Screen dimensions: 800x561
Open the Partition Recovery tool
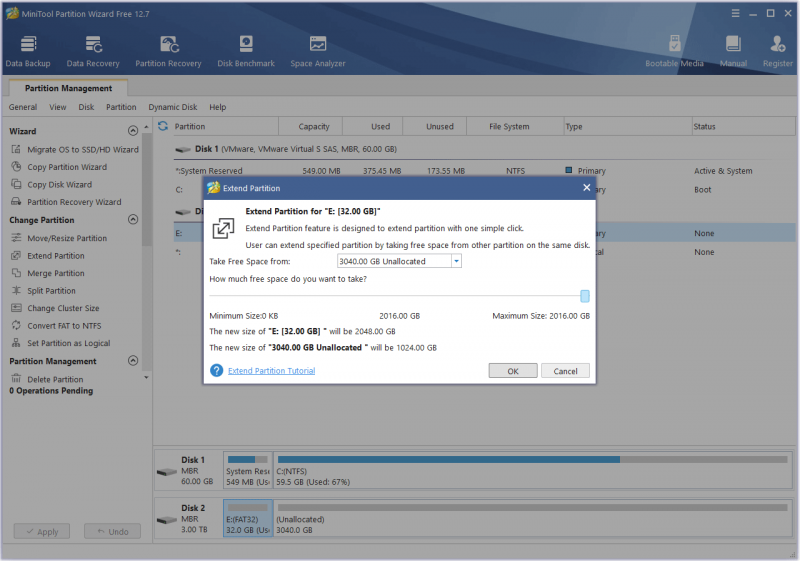[168, 51]
